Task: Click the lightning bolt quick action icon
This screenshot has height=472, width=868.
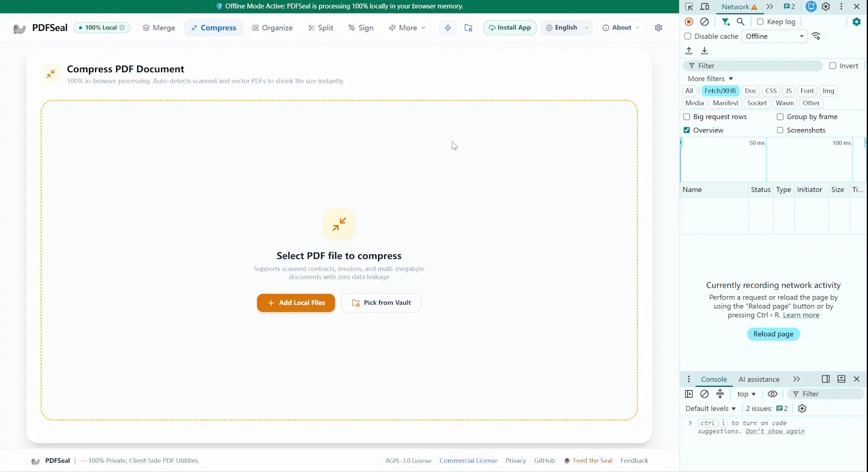Action: point(448,28)
